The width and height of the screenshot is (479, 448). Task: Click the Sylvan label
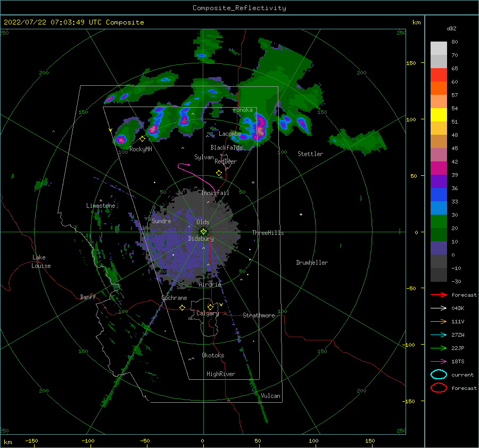(x=204, y=157)
